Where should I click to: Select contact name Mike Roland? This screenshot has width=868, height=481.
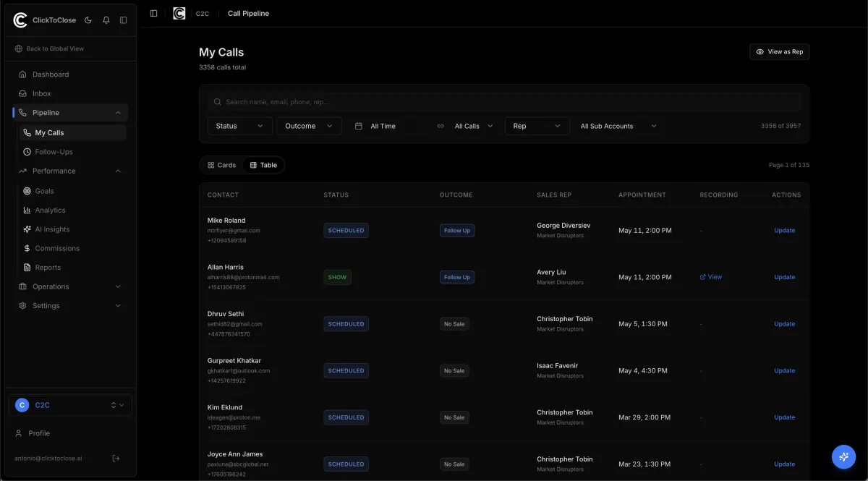tap(226, 221)
